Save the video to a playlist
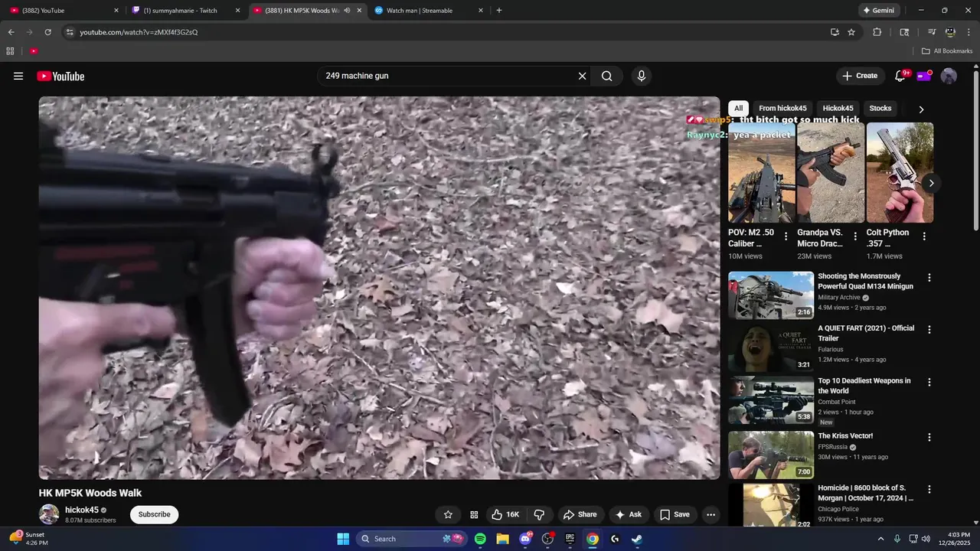Viewport: 980px width, 551px height. pyautogui.click(x=675, y=514)
